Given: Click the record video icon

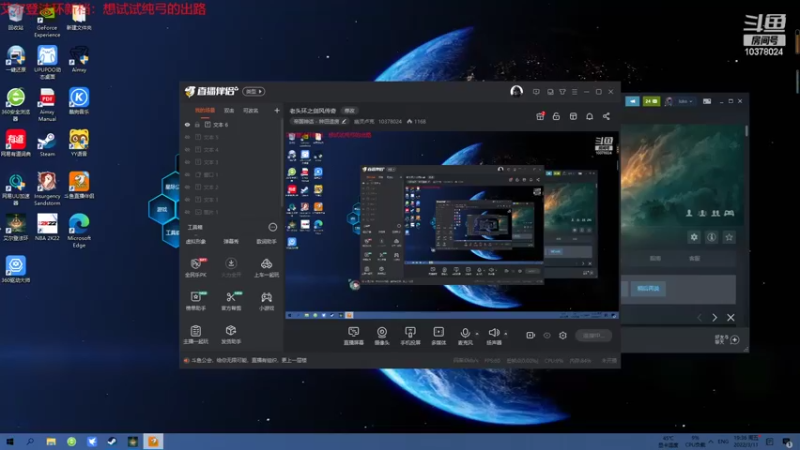Looking at the screenshot, I should pos(530,336).
